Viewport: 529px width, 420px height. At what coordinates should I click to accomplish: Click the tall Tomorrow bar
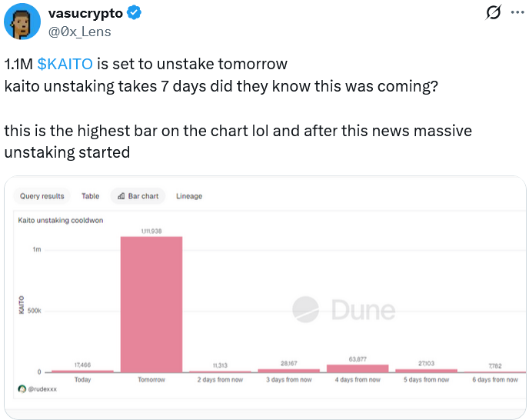[x=151, y=304]
